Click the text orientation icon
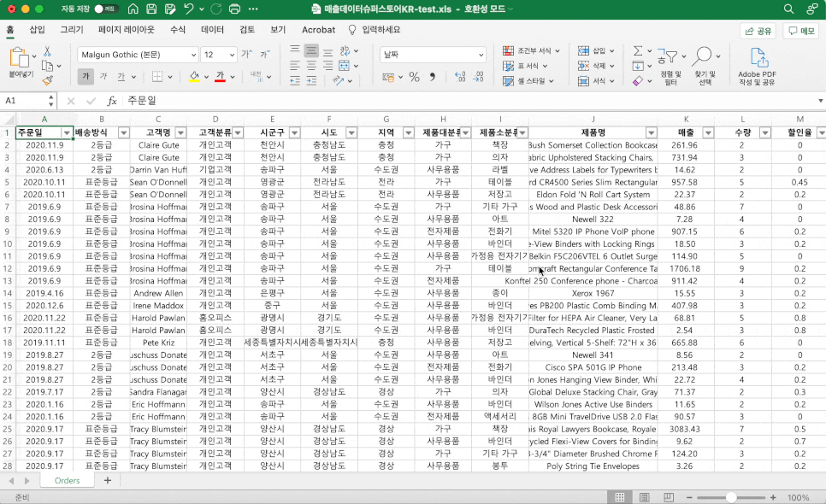Image resolution: width=826 pixels, height=504 pixels. (x=339, y=80)
